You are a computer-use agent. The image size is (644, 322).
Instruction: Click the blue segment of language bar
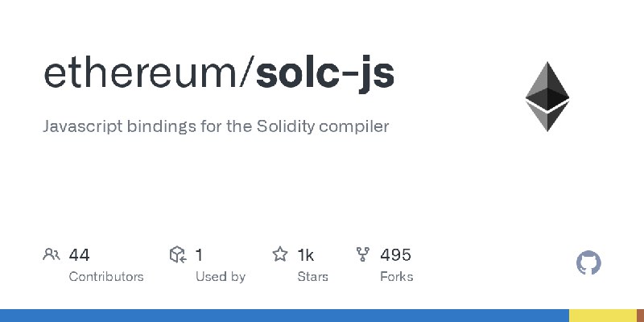point(282,315)
